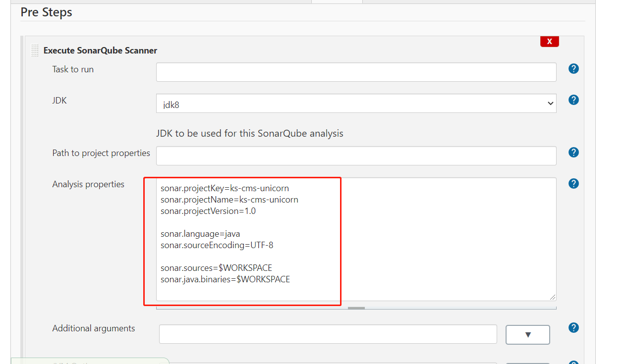Click the sonar.sourceEncoding=UTF-8 line
The image size is (628, 364).
click(x=217, y=245)
